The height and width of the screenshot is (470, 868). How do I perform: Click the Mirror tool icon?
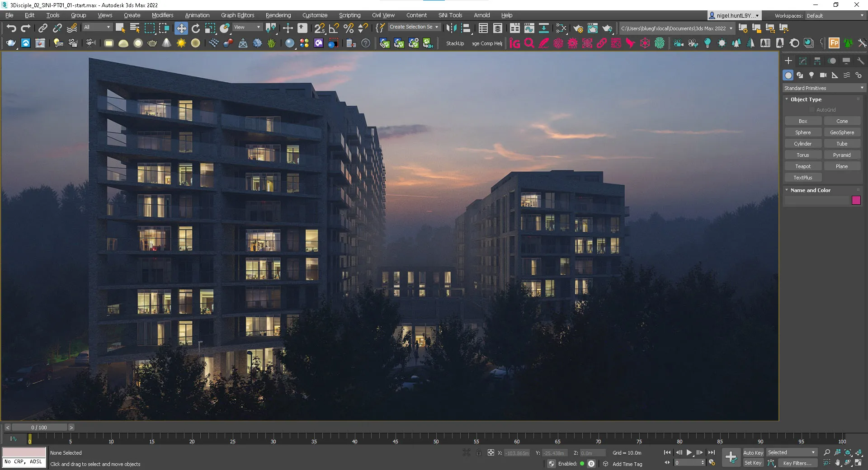pos(451,28)
